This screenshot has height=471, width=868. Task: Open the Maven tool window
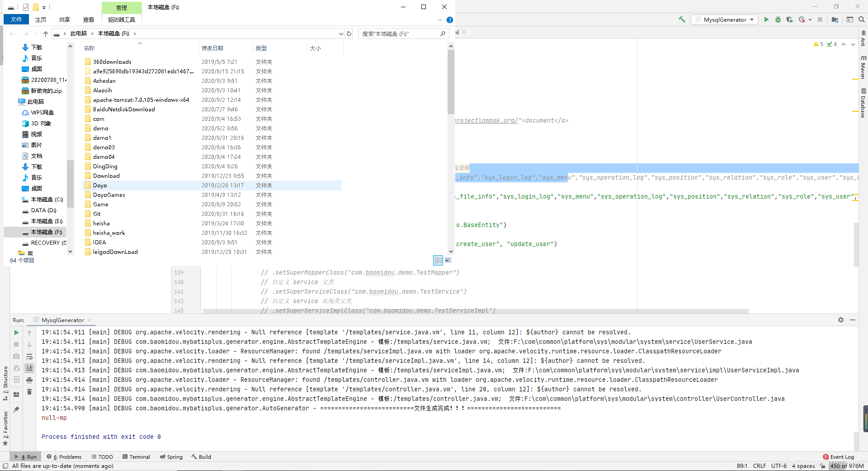(x=863, y=67)
